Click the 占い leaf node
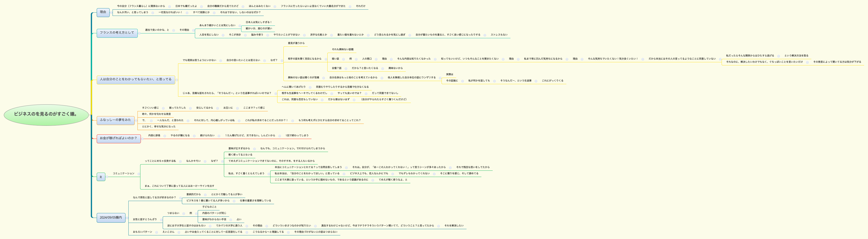This screenshot has width=868, height=239. 239,220
